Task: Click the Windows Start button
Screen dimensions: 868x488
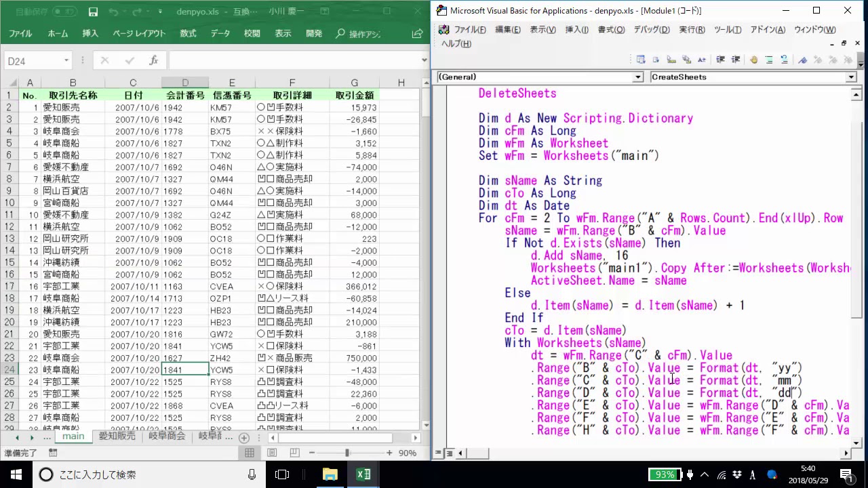Action: pyautogui.click(x=16, y=474)
